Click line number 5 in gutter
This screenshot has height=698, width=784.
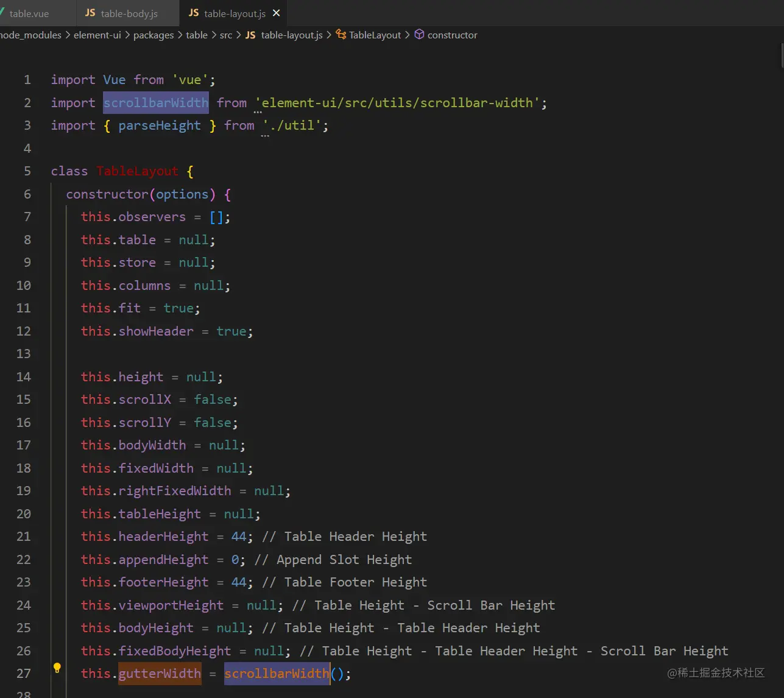[x=27, y=171]
